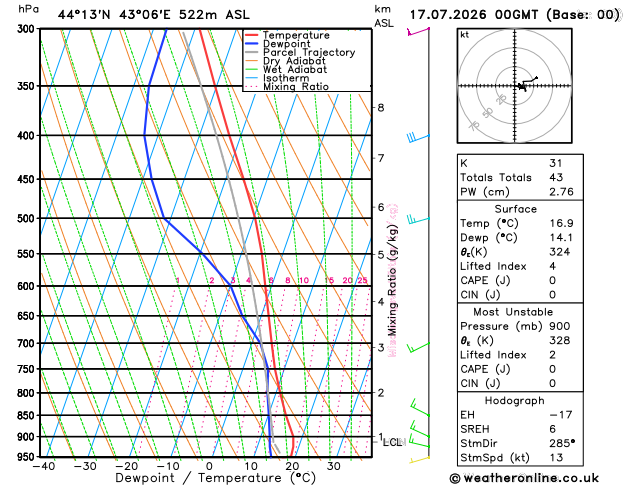Screen dimensions: 629x486
Task: Click the surface Temp value '16.9'
Action: tap(561, 223)
